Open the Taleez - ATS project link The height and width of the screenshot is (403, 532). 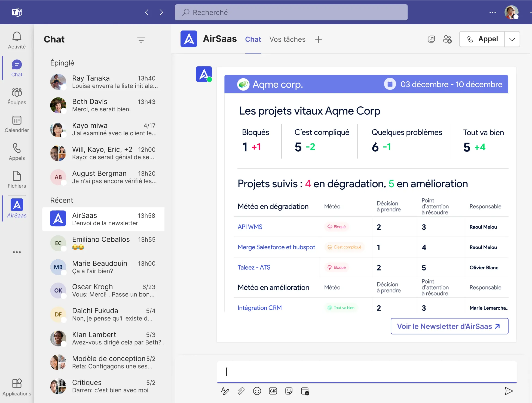254,267
